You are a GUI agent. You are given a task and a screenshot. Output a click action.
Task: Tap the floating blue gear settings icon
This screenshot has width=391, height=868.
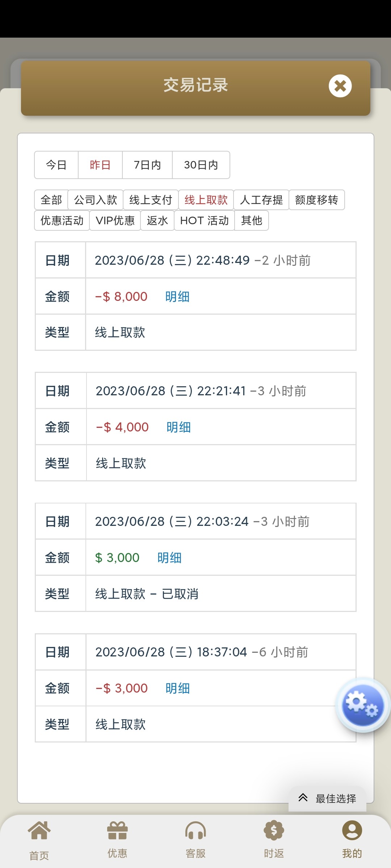point(362,705)
